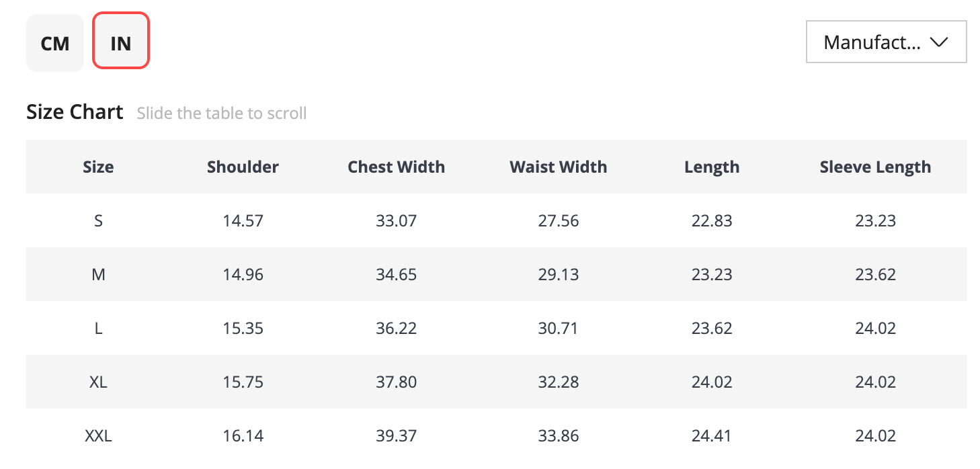This screenshot has height=469, width=980.
Task: Click the Chest Width column header
Action: [396, 167]
